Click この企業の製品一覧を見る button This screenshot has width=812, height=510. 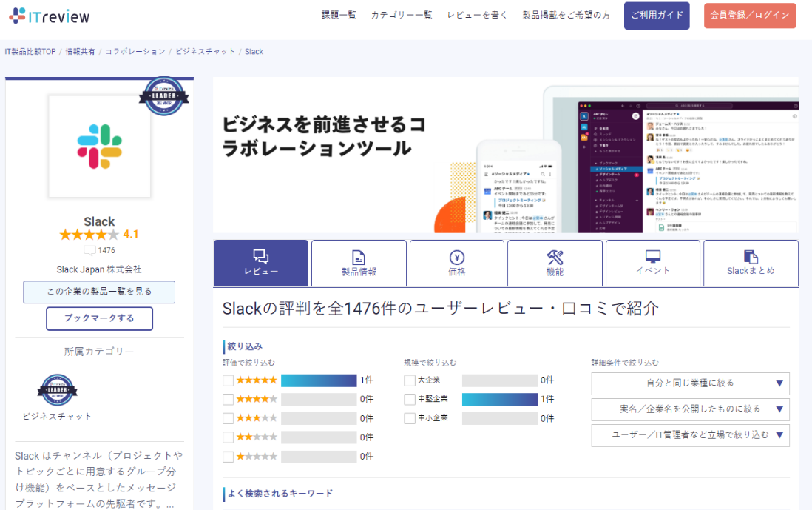point(99,292)
